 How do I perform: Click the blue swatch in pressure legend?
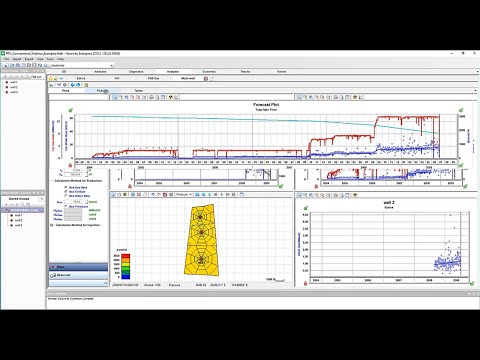[125, 277]
